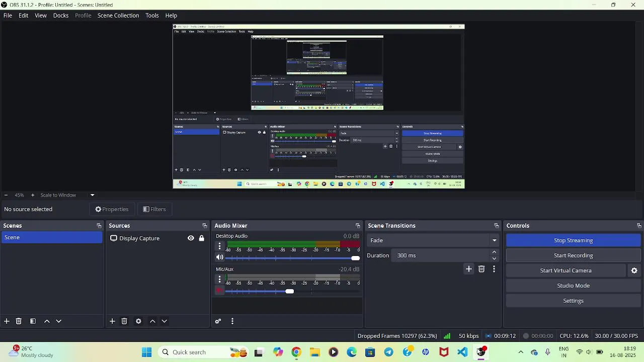
Task: Click Stop Streaming button
Action: tap(573, 240)
